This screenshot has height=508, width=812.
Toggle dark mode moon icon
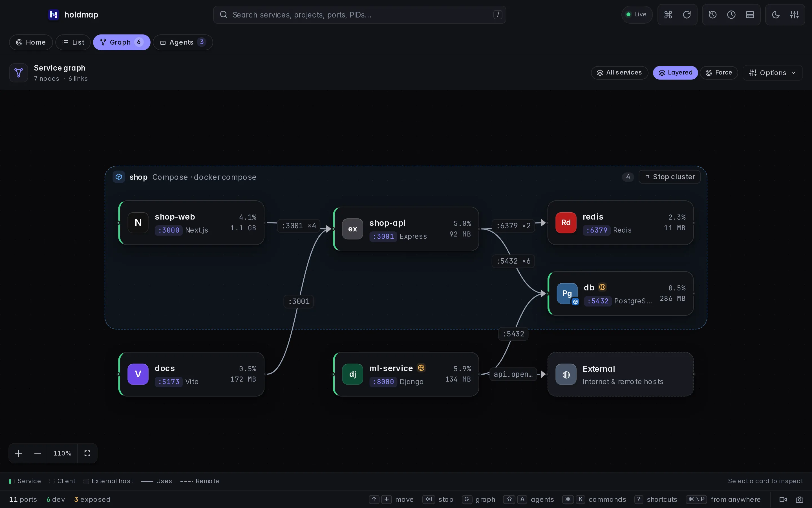775,14
